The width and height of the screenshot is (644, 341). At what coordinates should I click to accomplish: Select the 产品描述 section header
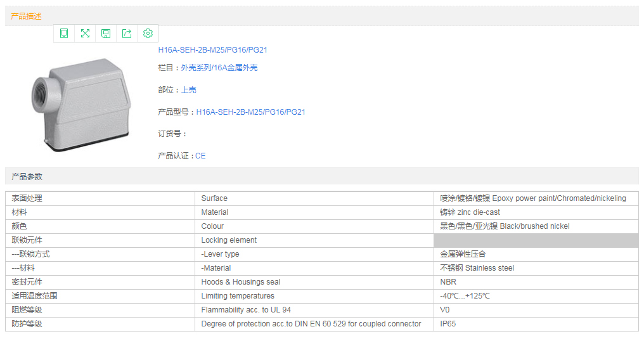tap(27, 16)
